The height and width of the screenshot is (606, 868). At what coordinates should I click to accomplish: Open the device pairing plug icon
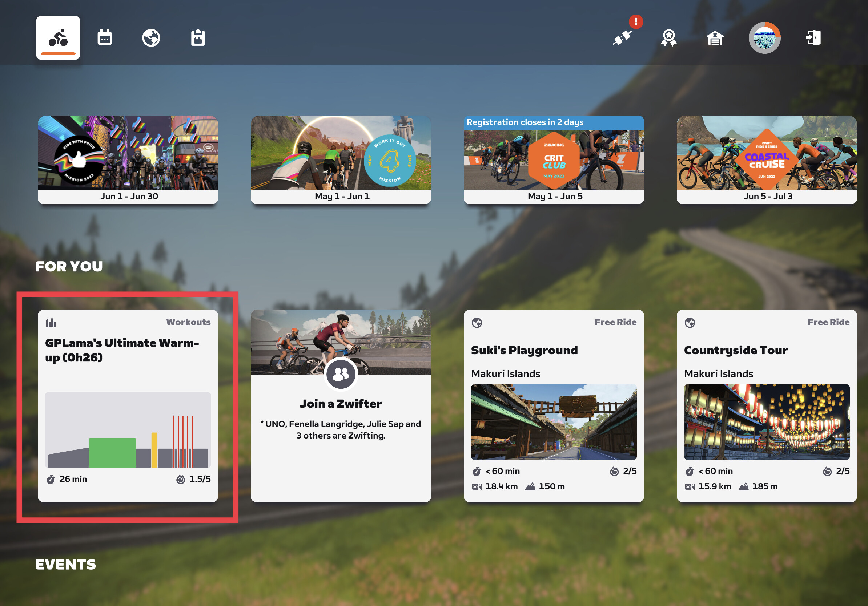(622, 37)
